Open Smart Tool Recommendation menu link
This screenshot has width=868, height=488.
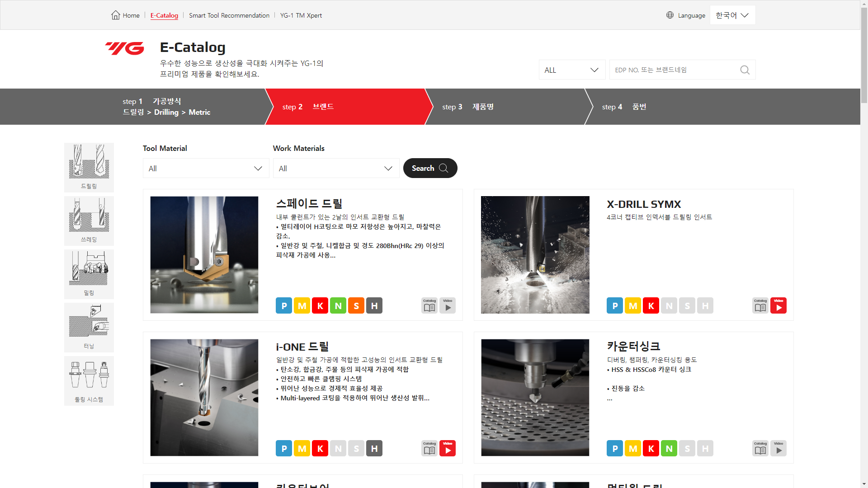229,15
